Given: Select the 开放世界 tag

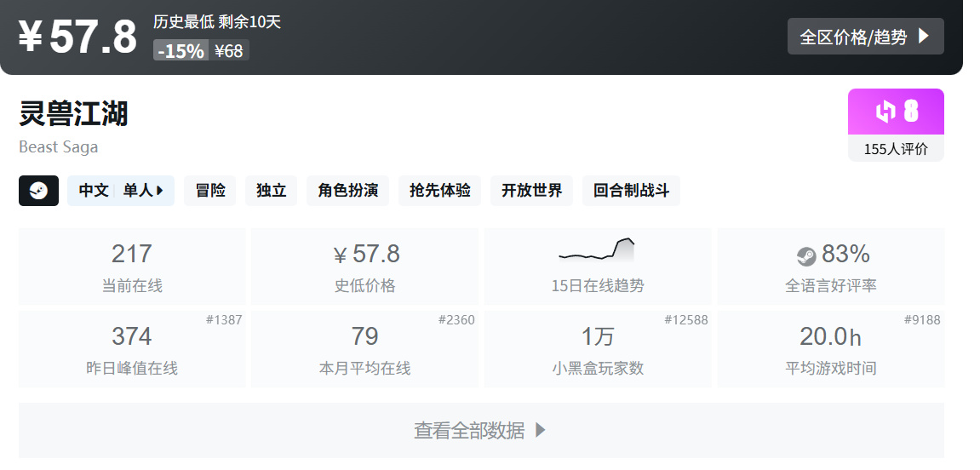Looking at the screenshot, I should coord(532,191).
